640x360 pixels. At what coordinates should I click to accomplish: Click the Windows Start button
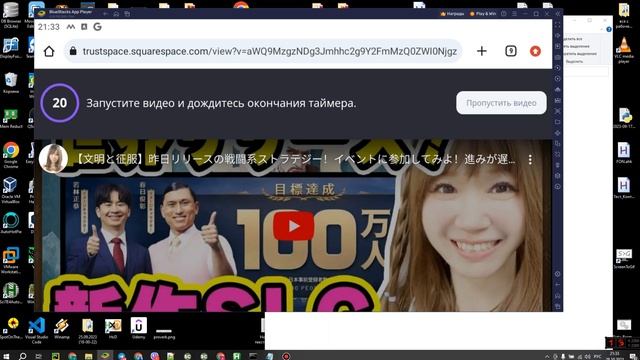click(6, 356)
